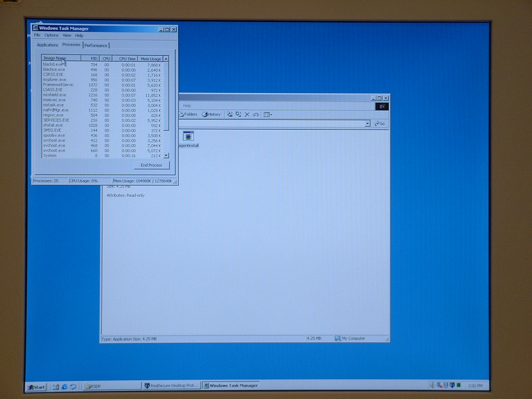
Task: Click the Delete X toolbar icon
Action: [247, 114]
